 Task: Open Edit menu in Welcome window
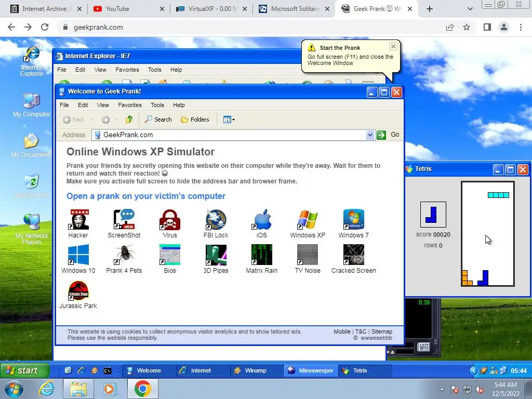point(83,105)
